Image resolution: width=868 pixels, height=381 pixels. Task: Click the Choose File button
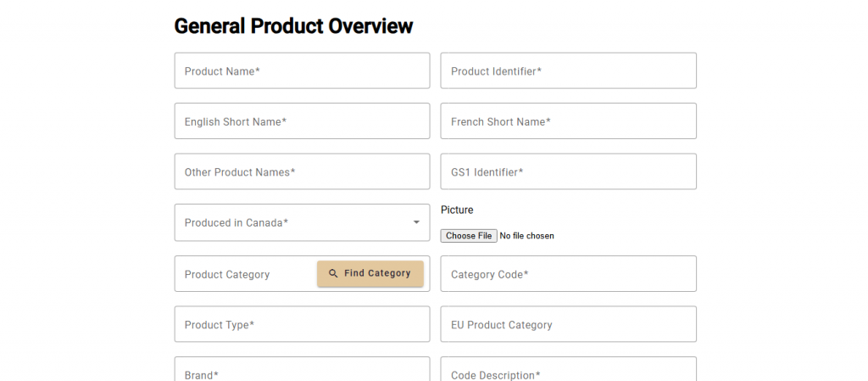click(x=469, y=236)
